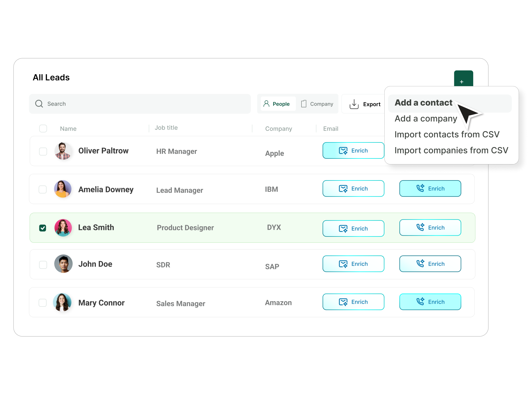
Task: Select Import companies from CSV
Action: point(451,150)
